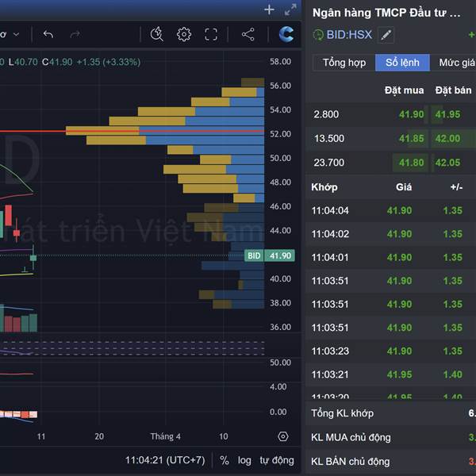Click the red point-of-control line at 52.00
This screenshot has width=476, height=476.
pyautogui.click(x=132, y=131)
